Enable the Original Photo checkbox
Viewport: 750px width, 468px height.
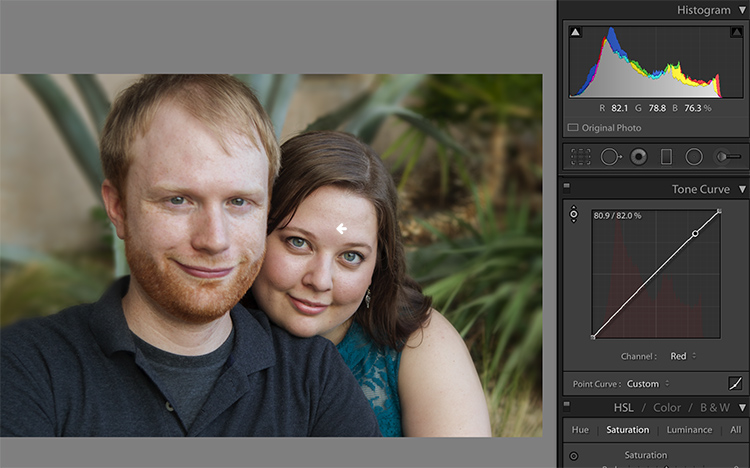[573, 128]
